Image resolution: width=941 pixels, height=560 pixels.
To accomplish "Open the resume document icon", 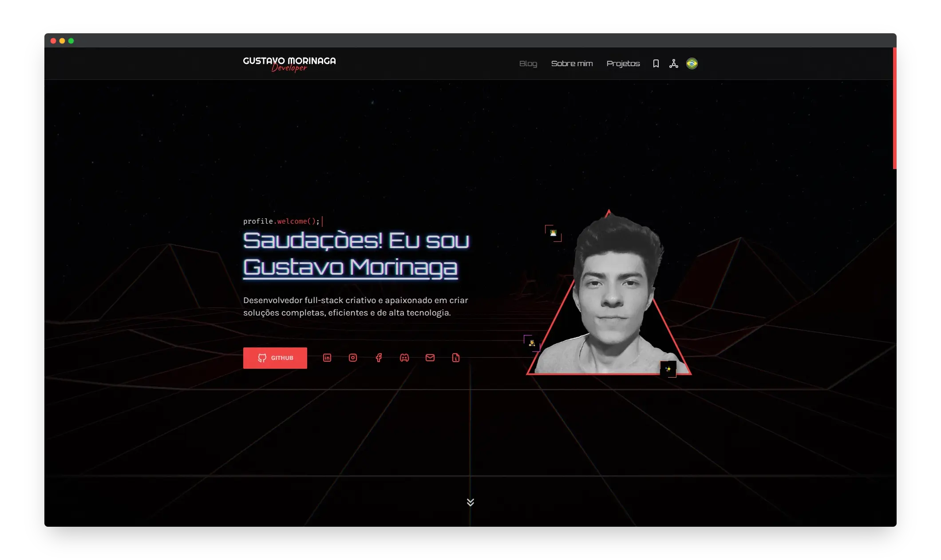I will (456, 358).
